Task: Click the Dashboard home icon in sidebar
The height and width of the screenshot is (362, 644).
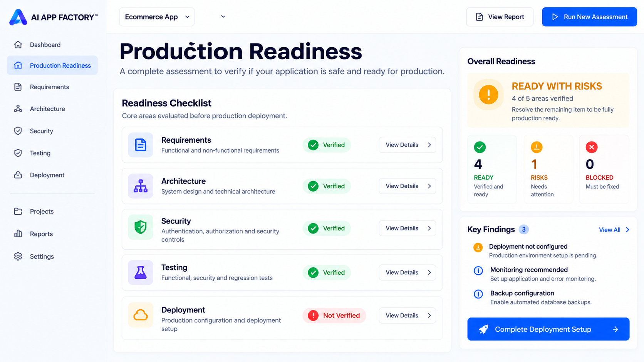Action: 18,45
